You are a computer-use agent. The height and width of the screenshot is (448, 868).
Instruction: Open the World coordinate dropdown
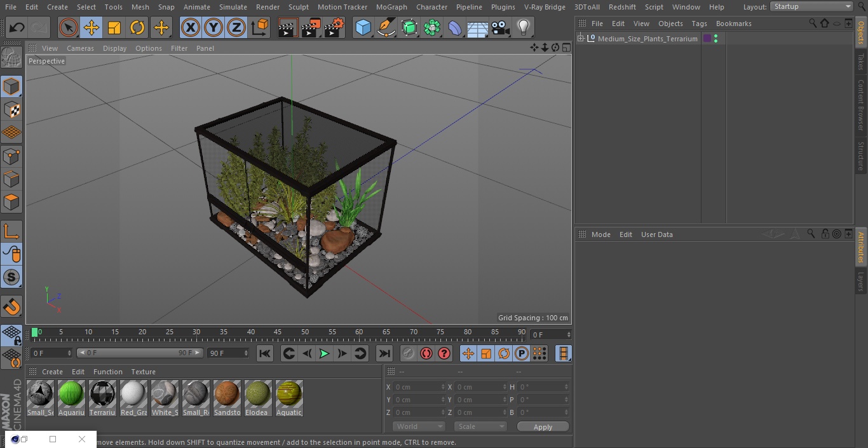(419, 426)
